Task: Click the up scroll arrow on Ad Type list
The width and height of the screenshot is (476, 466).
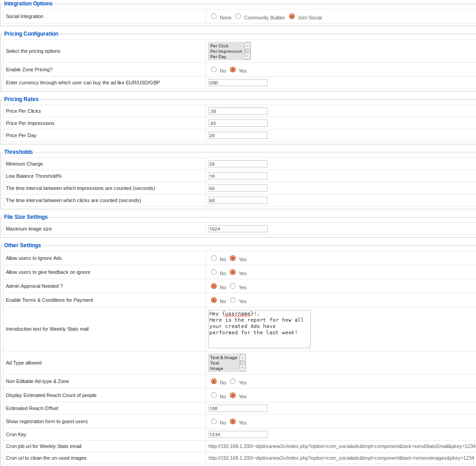Action: click(x=241, y=357)
